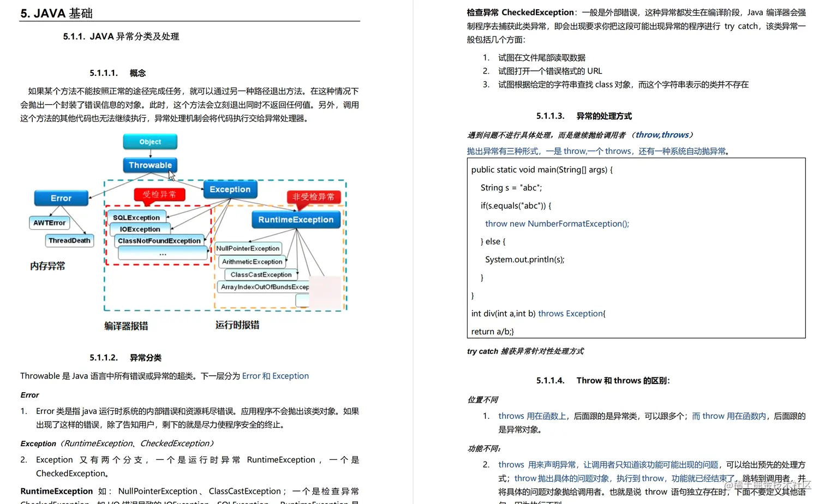Click the blue Error box in the diagram
825x504 pixels.
(x=61, y=198)
